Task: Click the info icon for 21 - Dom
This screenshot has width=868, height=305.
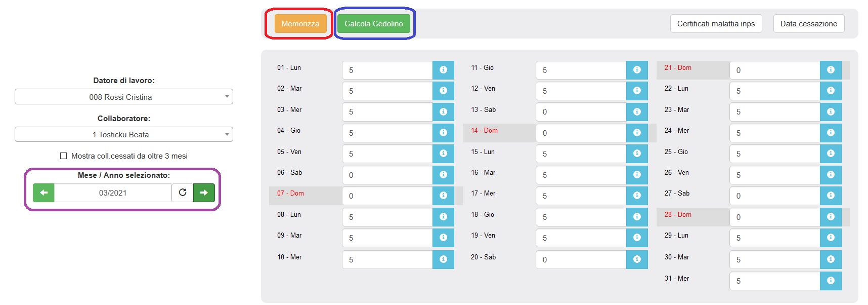Action: coord(831,70)
